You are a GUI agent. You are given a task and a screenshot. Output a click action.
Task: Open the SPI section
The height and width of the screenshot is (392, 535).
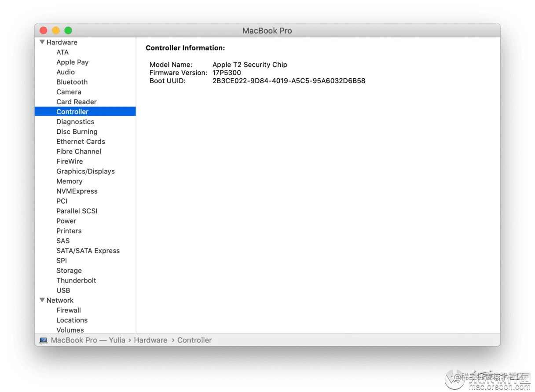[62, 260]
